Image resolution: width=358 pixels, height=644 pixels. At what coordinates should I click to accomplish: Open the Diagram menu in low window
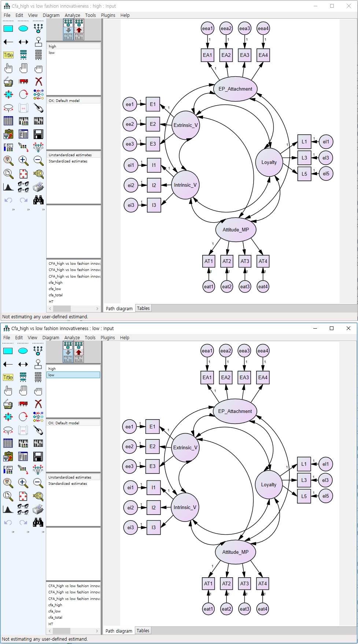[x=51, y=338]
